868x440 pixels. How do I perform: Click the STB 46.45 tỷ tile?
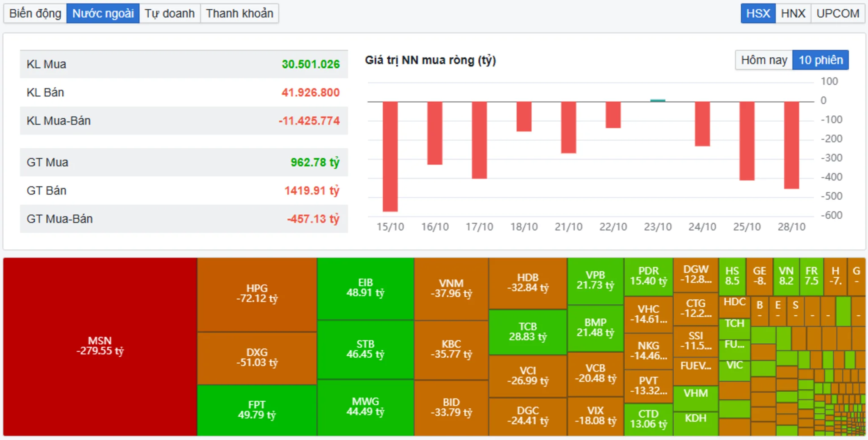(x=365, y=349)
